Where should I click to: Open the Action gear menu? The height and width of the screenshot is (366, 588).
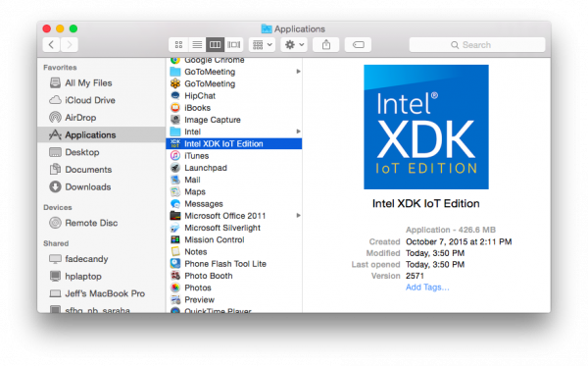(x=294, y=45)
